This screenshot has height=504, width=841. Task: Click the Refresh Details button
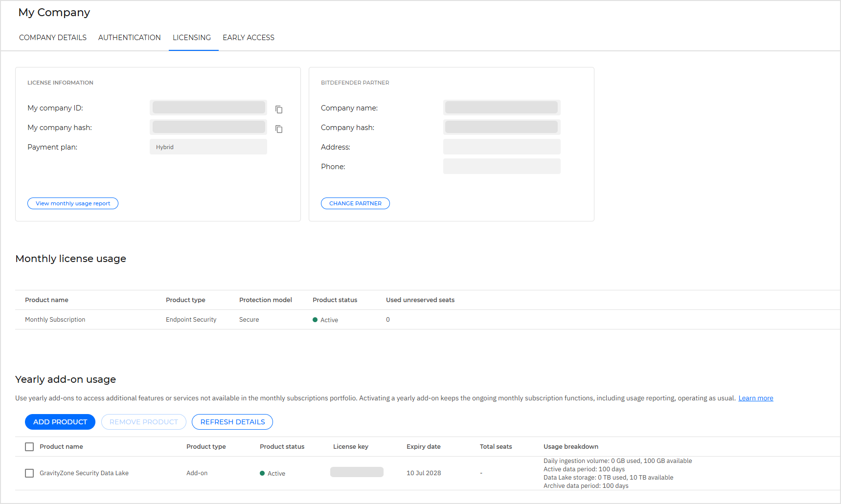pyautogui.click(x=232, y=421)
